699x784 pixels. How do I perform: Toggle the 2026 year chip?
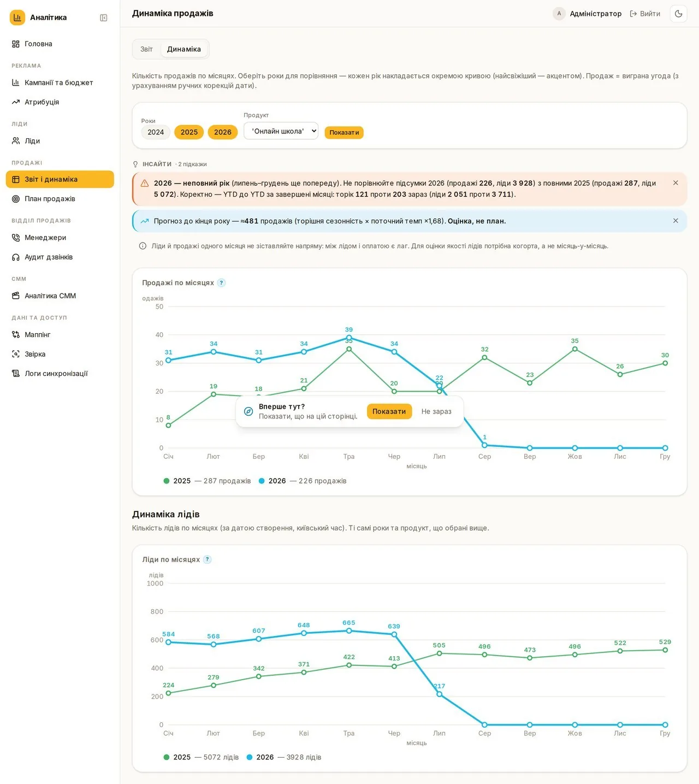tap(223, 132)
